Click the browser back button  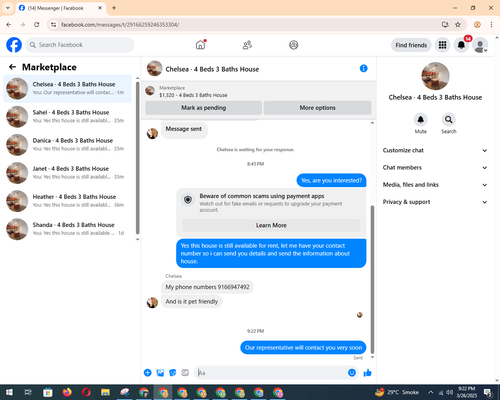point(9,25)
